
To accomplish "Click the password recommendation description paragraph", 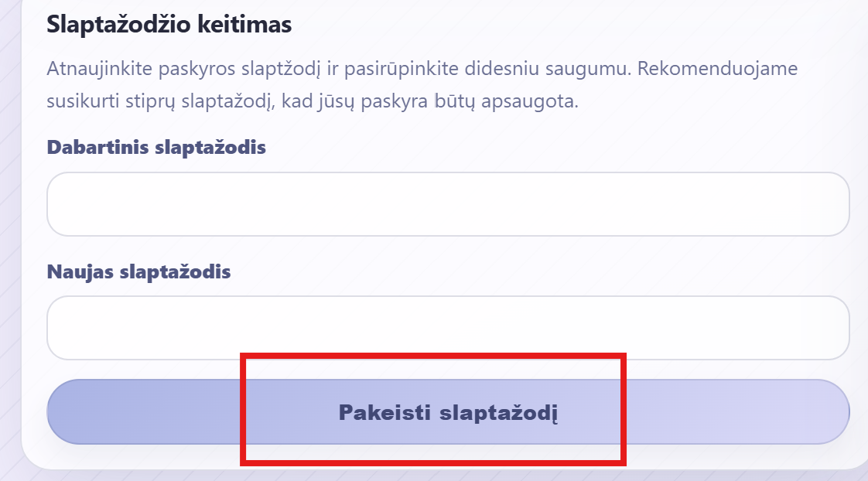I will [x=422, y=86].
